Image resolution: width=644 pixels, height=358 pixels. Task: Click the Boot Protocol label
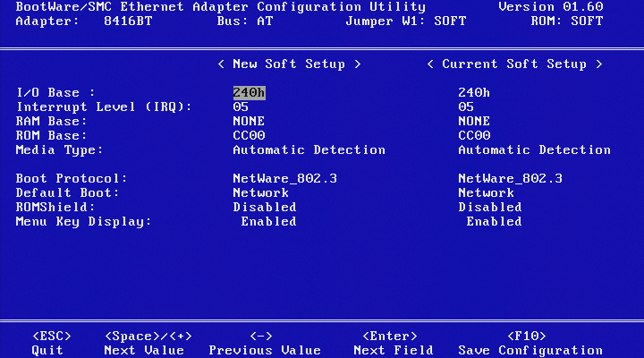point(72,179)
